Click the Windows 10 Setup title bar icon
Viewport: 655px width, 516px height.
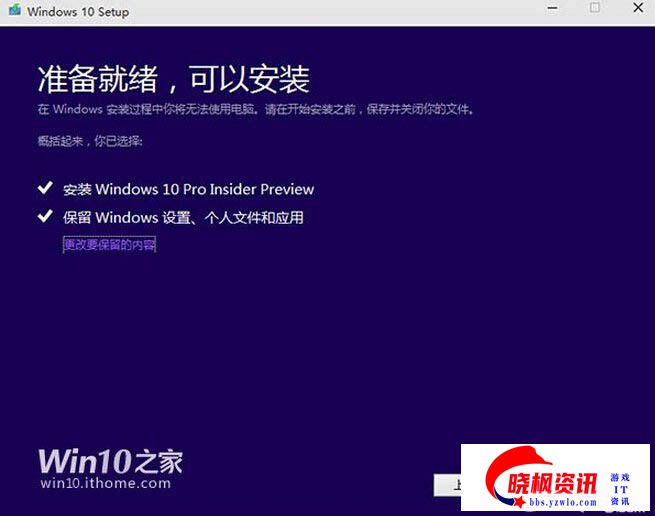click(x=13, y=12)
